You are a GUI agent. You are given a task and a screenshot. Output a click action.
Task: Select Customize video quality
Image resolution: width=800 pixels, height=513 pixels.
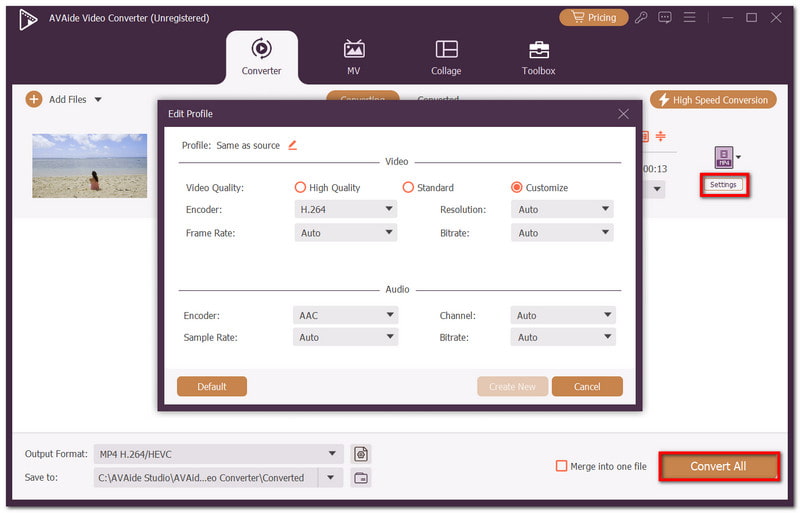(516, 187)
